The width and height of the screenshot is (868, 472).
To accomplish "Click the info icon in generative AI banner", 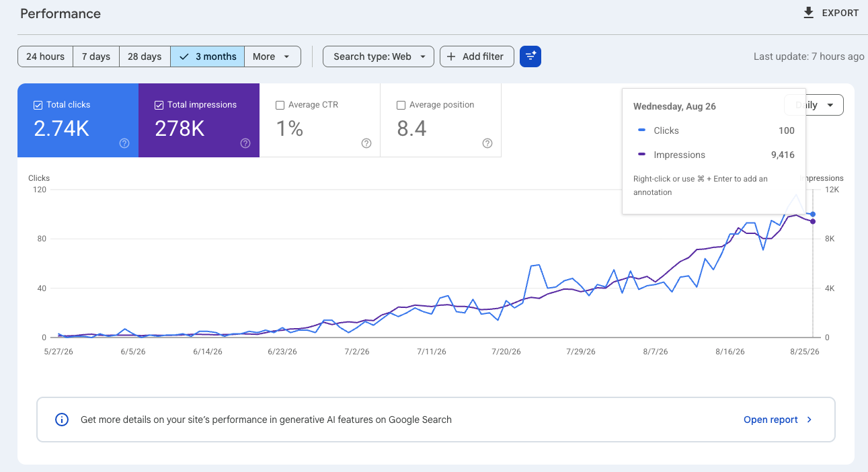I will [x=62, y=420].
